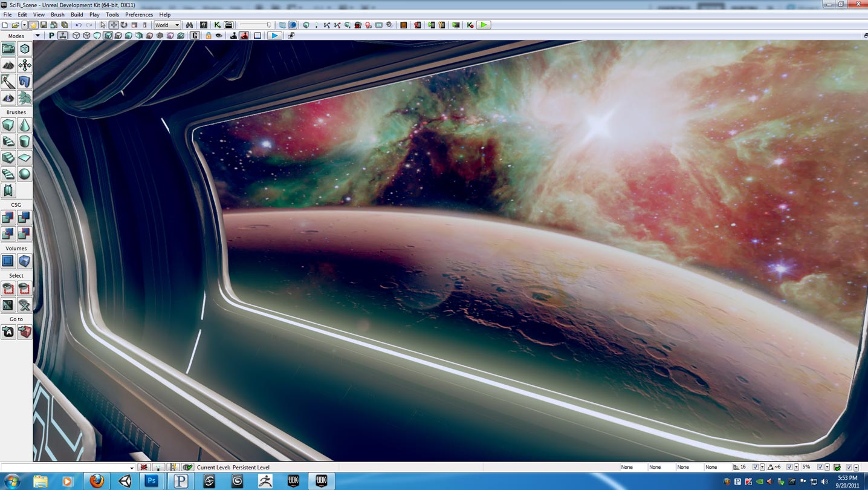
Task: Build a Sheet builder brush
Action: tap(25, 158)
